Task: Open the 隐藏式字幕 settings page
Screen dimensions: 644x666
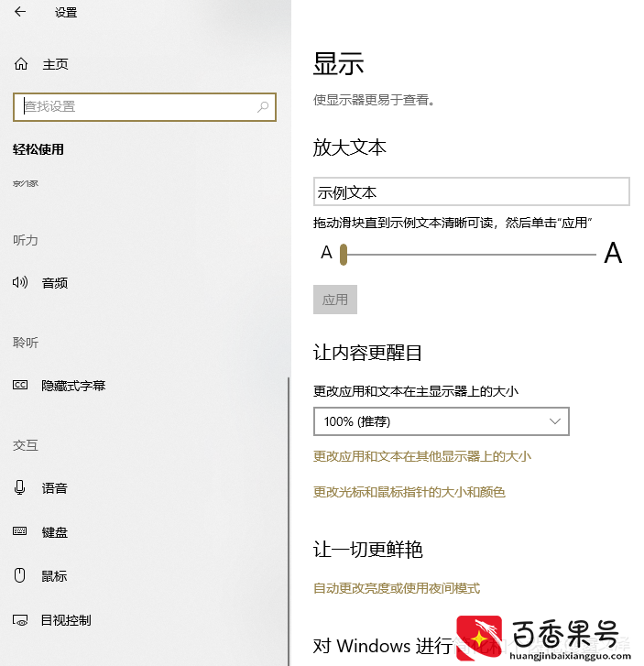Action: click(73, 386)
